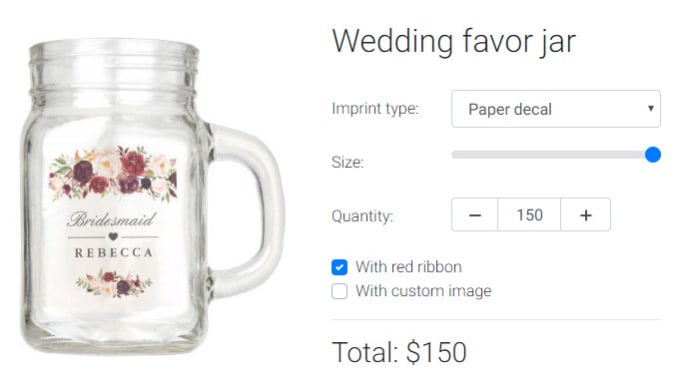This screenshot has height=392, width=680.
Task: Click the Total: $150 price text
Action: 399,352
